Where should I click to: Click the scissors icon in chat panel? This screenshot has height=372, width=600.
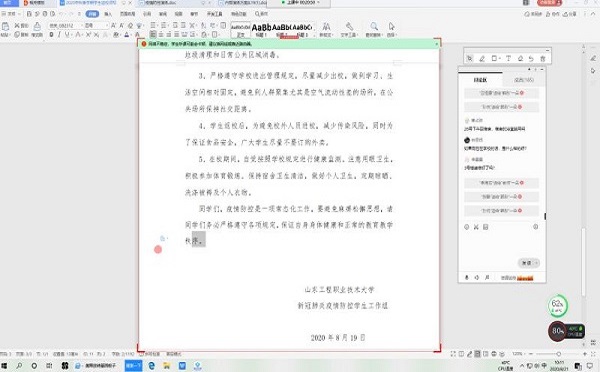(476, 227)
